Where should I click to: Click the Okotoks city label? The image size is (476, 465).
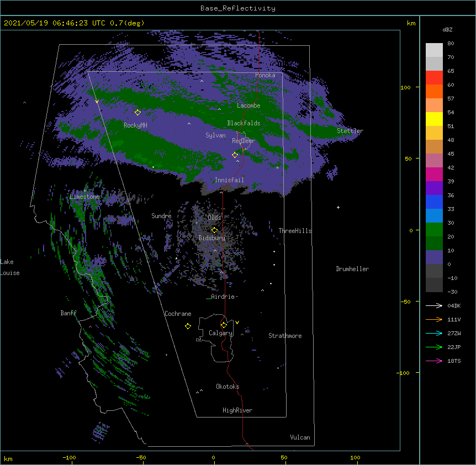point(228,387)
